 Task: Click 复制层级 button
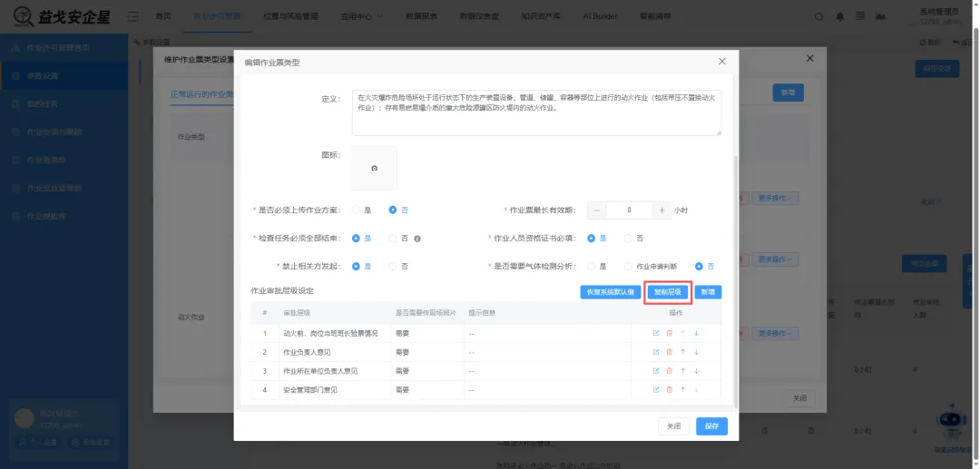[668, 291]
